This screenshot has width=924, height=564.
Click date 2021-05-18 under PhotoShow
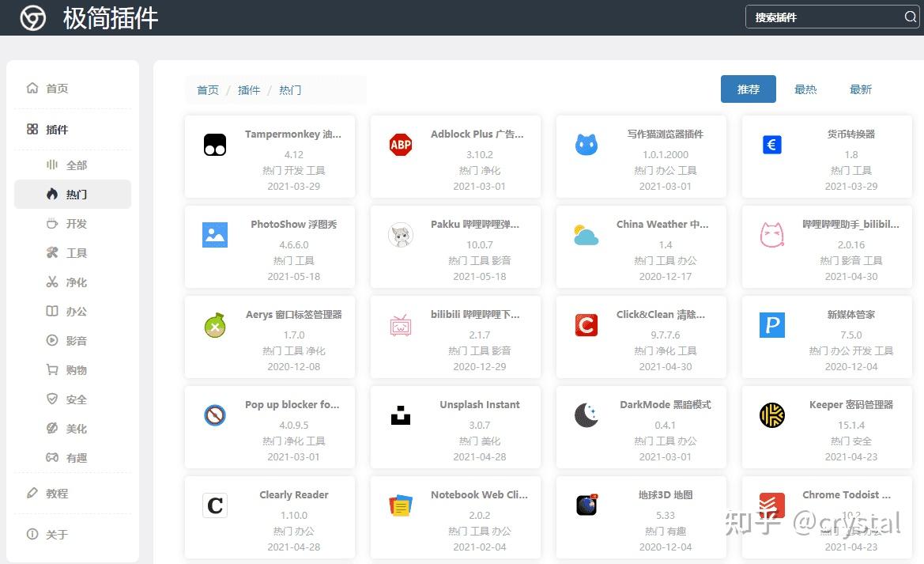[x=293, y=276]
